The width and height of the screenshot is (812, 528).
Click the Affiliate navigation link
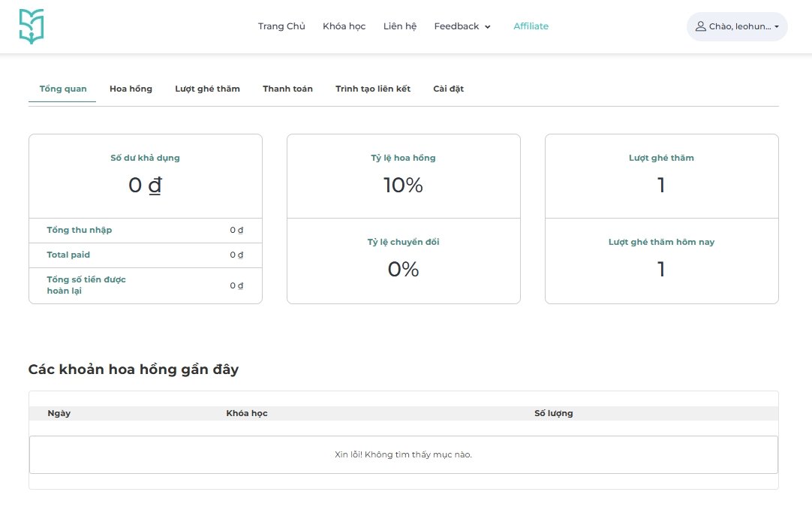531,26
